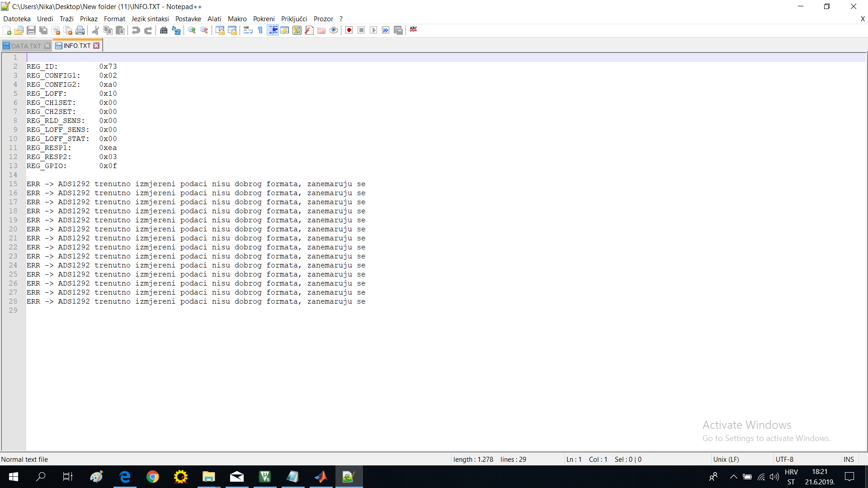Redo action with the Redo arrow

[148, 30]
